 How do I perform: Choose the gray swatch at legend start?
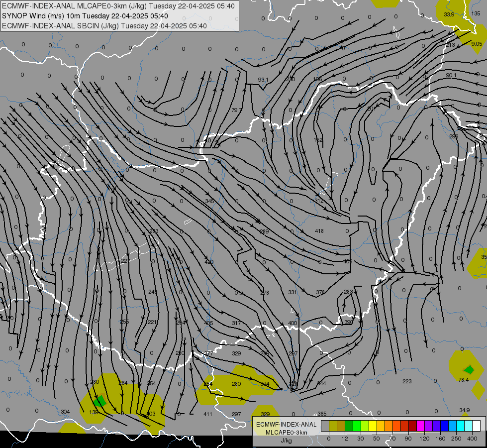(x=325, y=426)
